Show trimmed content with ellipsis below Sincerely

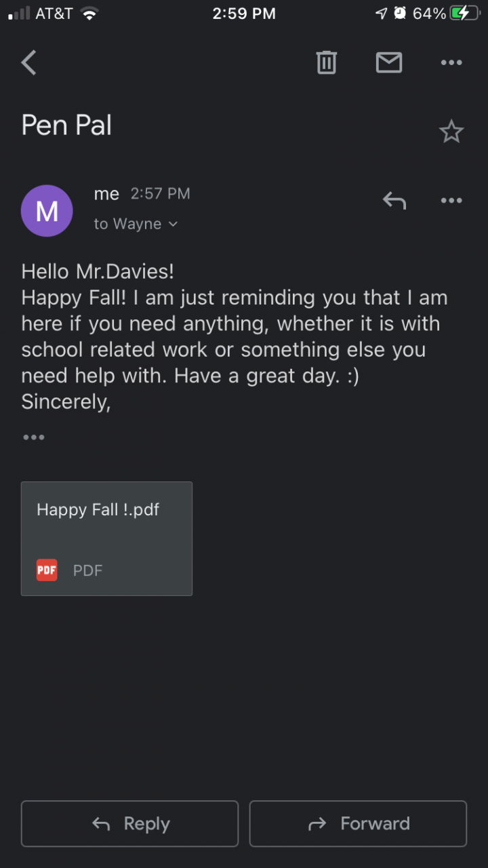pos(34,437)
